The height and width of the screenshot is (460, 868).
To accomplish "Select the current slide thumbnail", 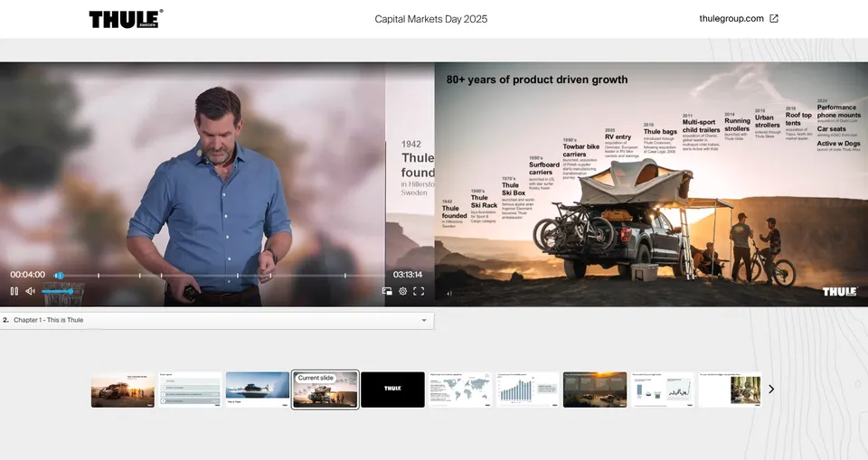I will pyautogui.click(x=325, y=390).
